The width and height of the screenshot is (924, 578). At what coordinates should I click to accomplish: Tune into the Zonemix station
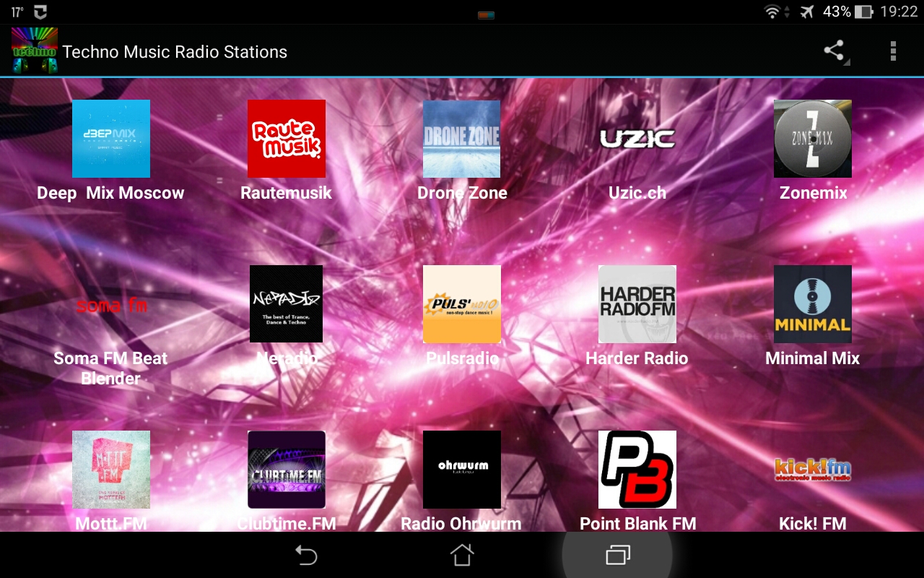point(812,139)
